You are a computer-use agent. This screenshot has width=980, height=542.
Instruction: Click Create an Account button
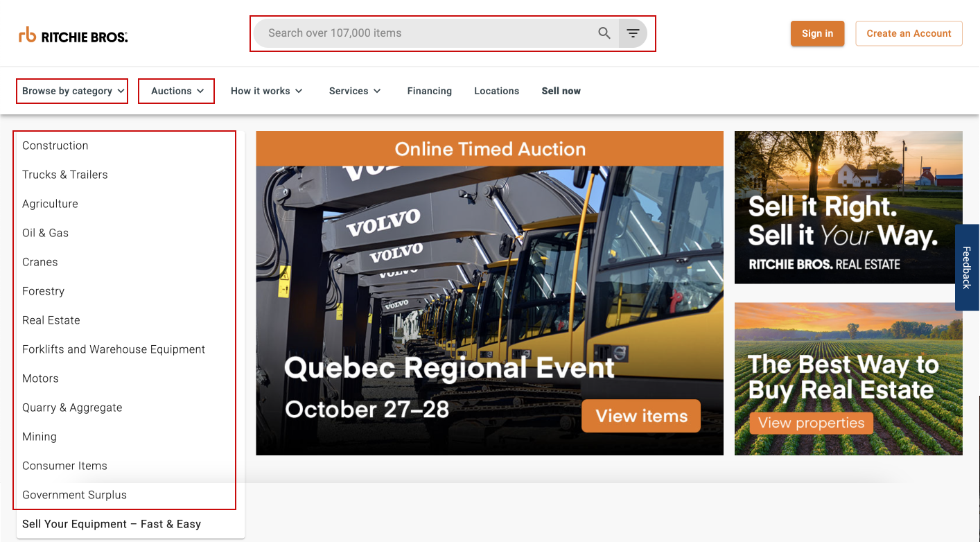pos(909,33)
